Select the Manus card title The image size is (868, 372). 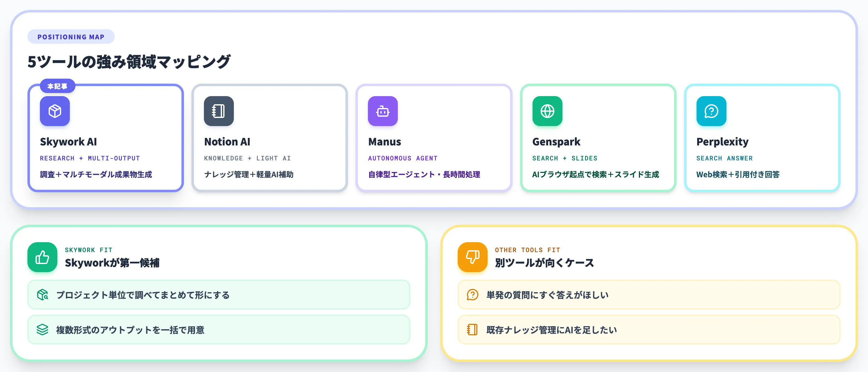(x=384, y=142)
